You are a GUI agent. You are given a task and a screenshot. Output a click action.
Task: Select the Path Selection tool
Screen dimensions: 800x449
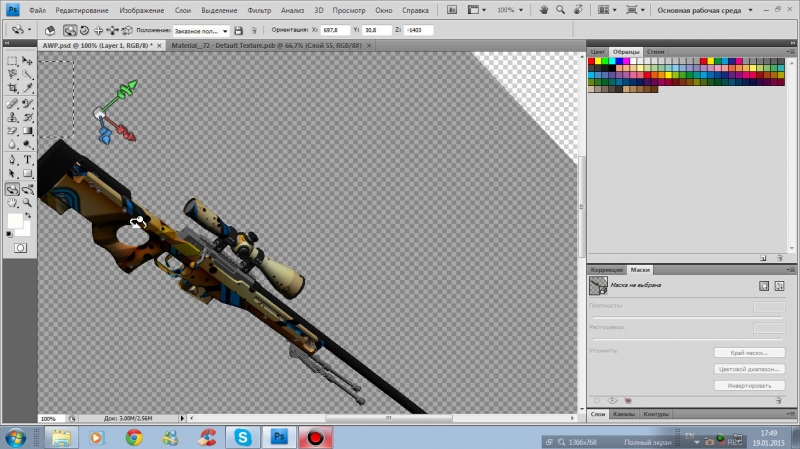pos(12,173)
